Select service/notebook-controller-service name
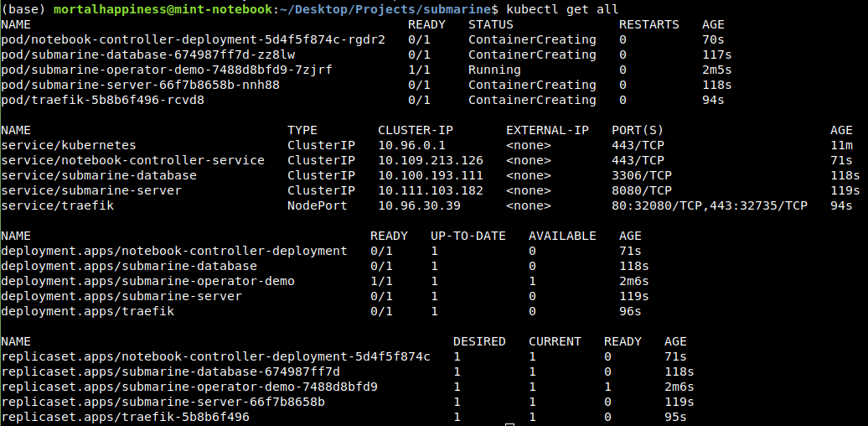Viewport: 868px width, 426px height. click(133, 160)
